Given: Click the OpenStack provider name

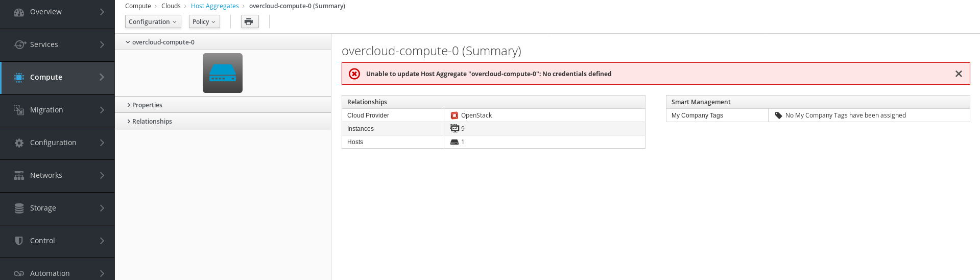Looking at the screenshot, I should 476,115.
